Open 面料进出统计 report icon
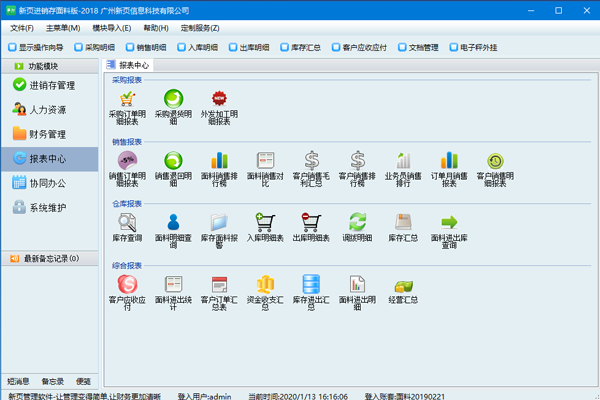The image size is (600, 400). coord(173,284)
